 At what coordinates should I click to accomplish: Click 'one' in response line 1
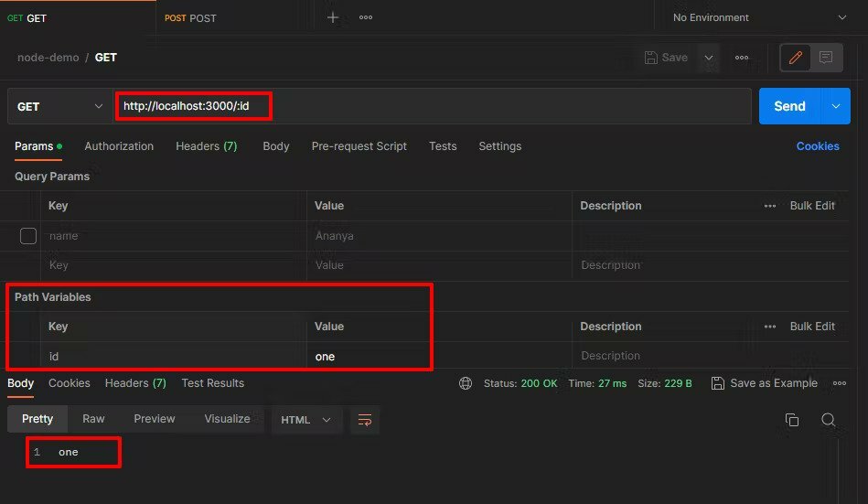[x=68, y=453]
